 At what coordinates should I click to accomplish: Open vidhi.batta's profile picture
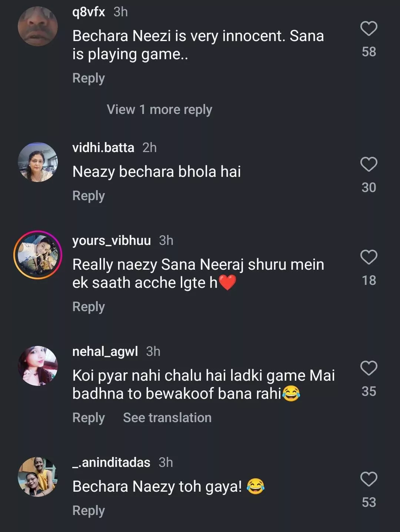click(x=38, y=162)
